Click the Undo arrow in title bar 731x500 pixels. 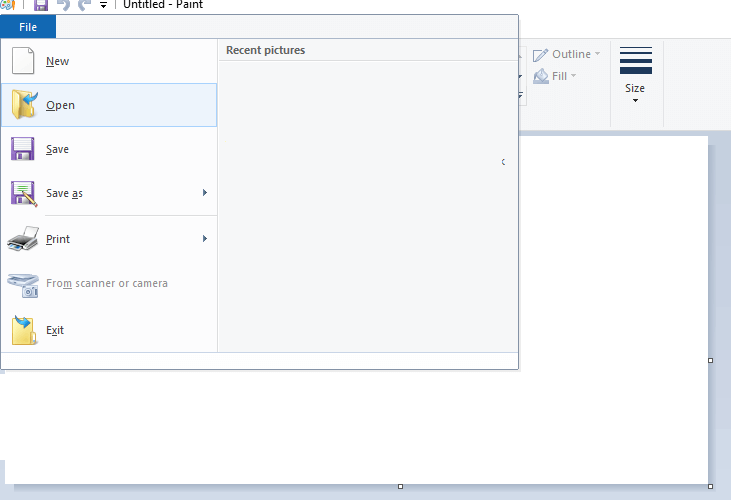(x=63, y=5)
